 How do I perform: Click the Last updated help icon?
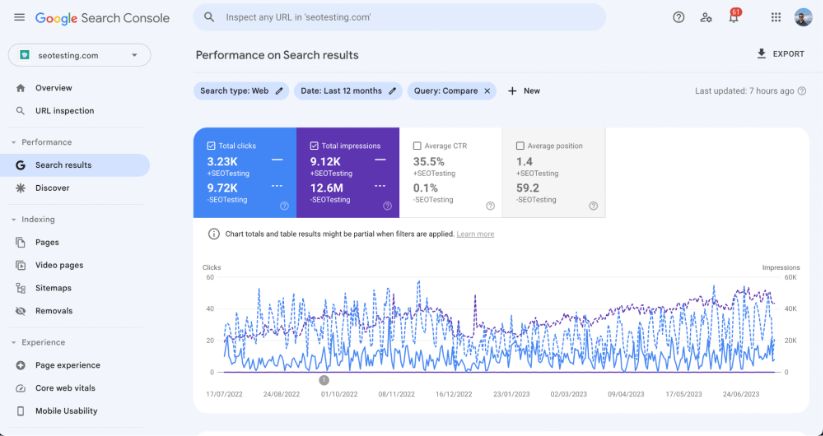tap(802, 91)
